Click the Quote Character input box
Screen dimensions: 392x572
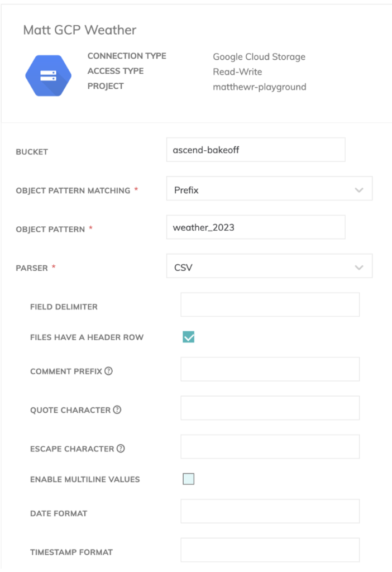pyautogui.click(x=270, y=408)
